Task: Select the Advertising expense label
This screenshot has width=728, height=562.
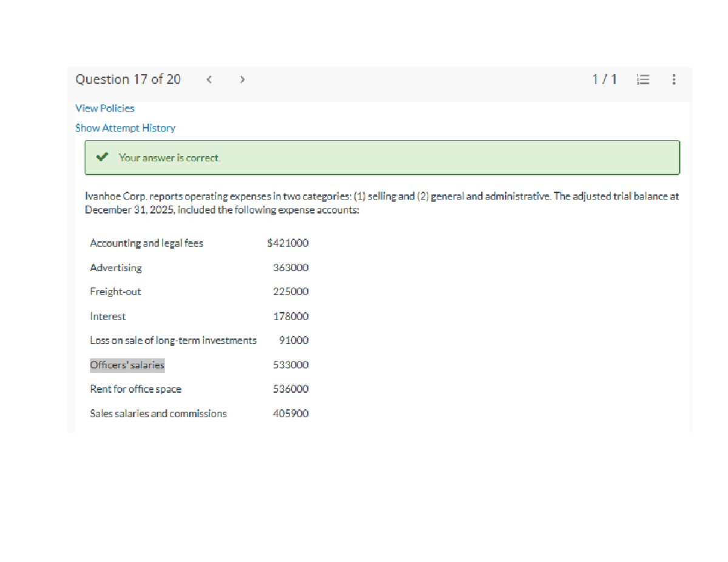Action: click(116, 267)
